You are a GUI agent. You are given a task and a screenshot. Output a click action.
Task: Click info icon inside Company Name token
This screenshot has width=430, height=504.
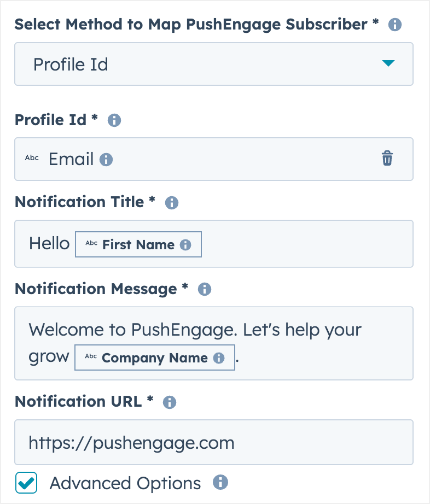219,359
